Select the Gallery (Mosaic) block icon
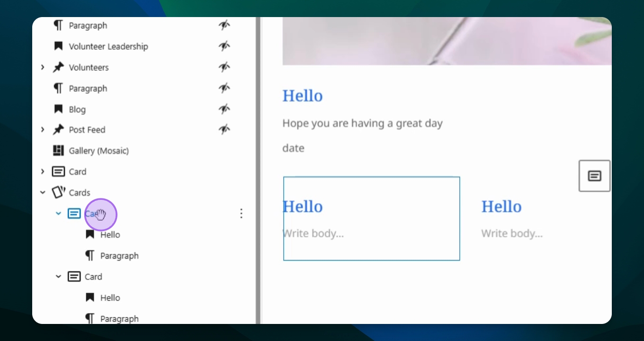 [x=58, y=151]
